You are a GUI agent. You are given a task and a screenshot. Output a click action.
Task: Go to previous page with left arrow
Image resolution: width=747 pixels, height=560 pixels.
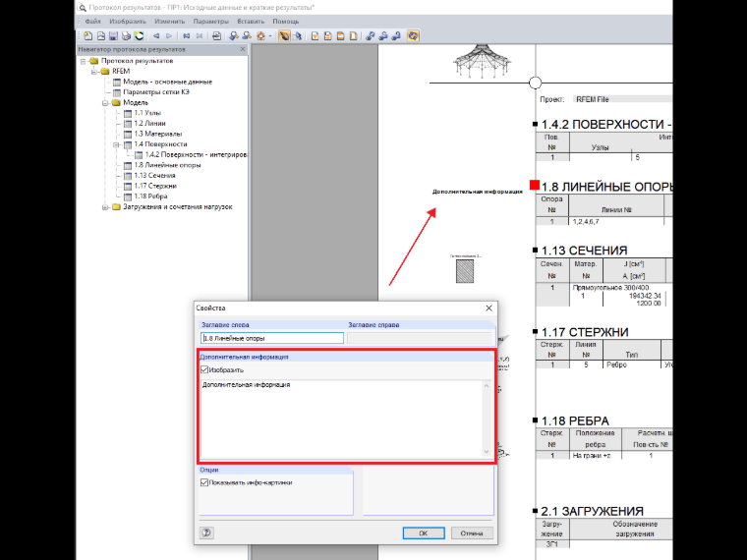pos(156,35)
